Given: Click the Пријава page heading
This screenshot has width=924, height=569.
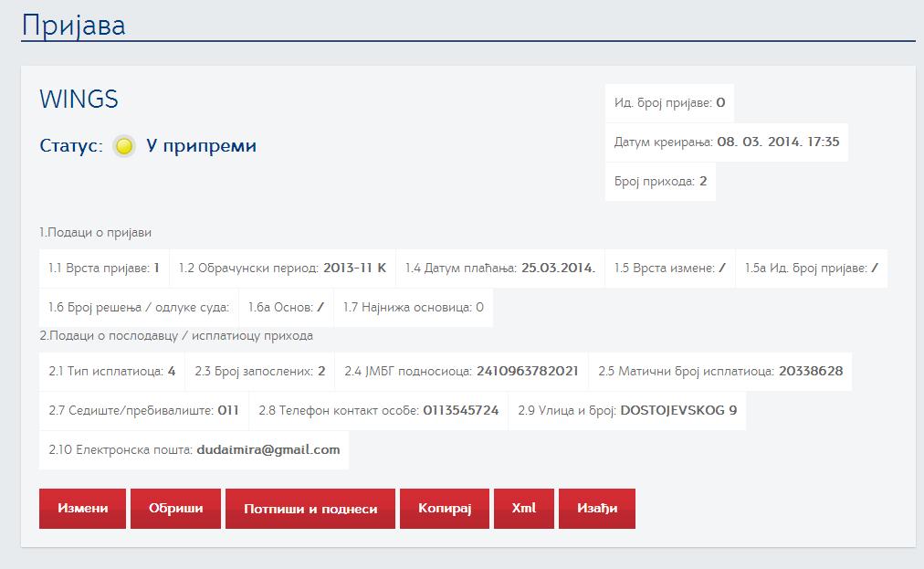Looking at the screenshot, I should pos(74,25).
